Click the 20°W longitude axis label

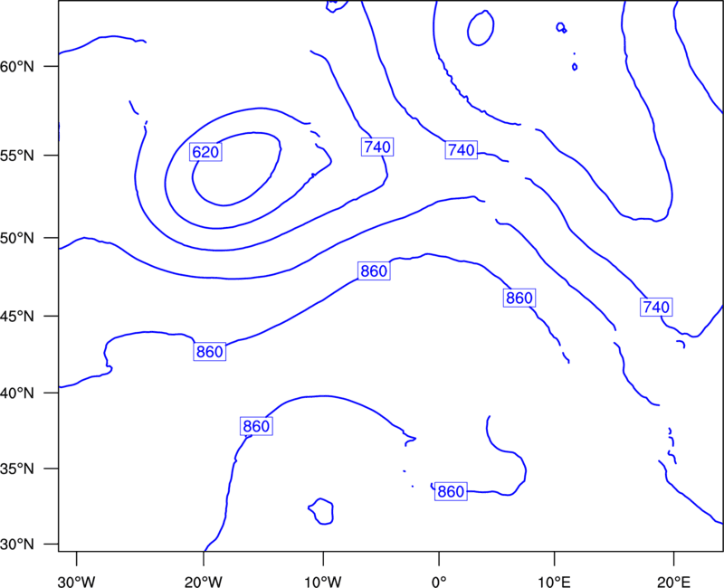tap(204, 582)
